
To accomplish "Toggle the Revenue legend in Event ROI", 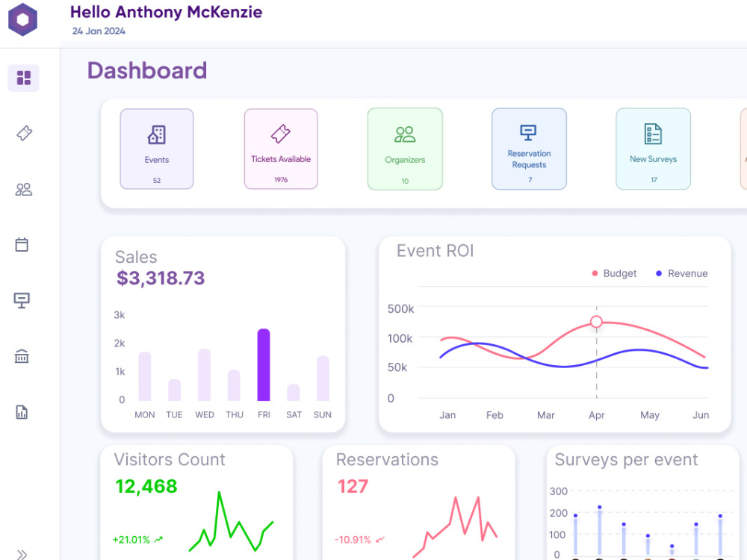I will pos(682,273).
